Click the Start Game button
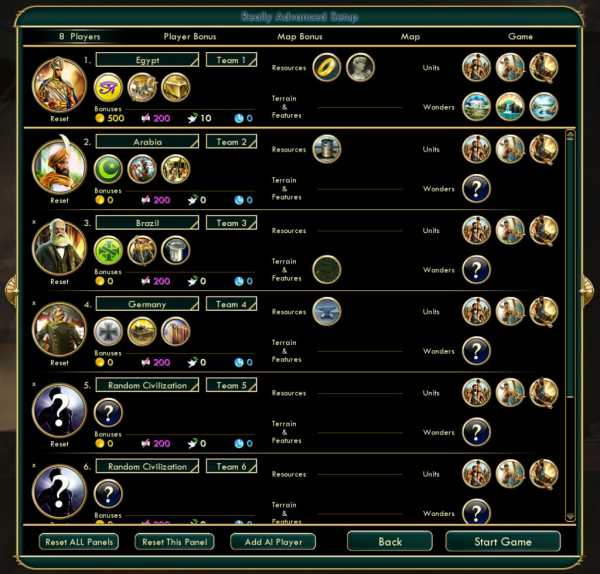Viewport: 600px width, 574px height. [503, 541]
